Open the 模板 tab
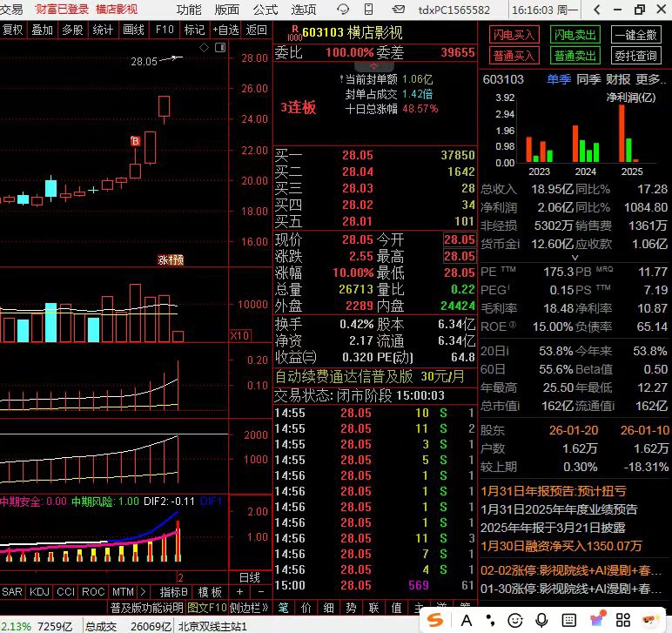The height and width of the screenshot is (633, 672). [x=210, y=592]
